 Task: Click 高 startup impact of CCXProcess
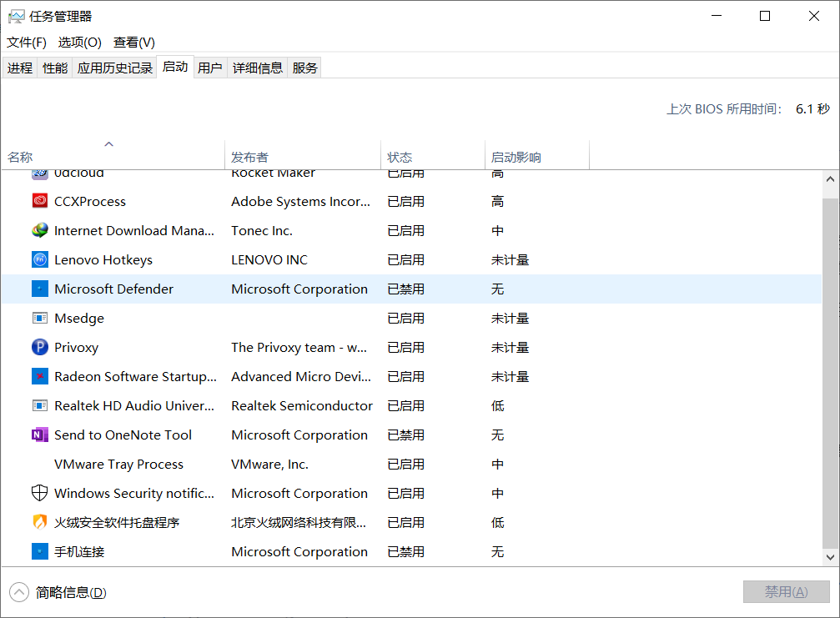pyautogui.click(x=497, y=201)
